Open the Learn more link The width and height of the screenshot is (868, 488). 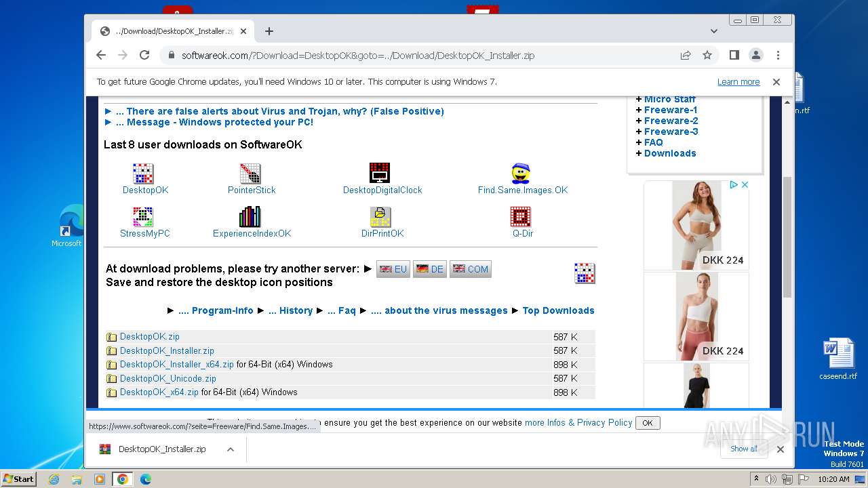(738, 82)
